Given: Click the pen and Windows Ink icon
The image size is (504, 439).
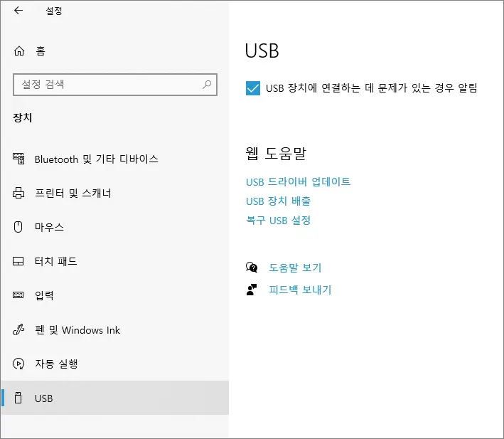Looking at the screenshot, I should (19, 329).
